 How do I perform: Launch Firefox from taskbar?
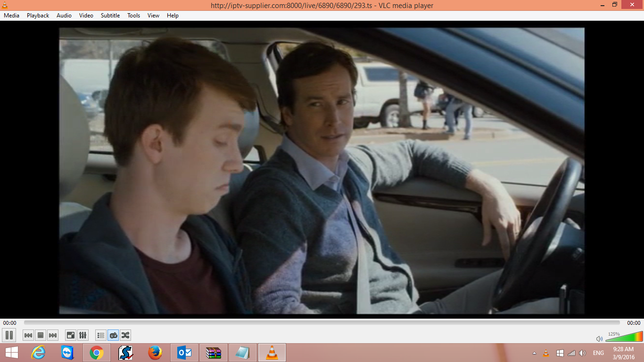155,353
